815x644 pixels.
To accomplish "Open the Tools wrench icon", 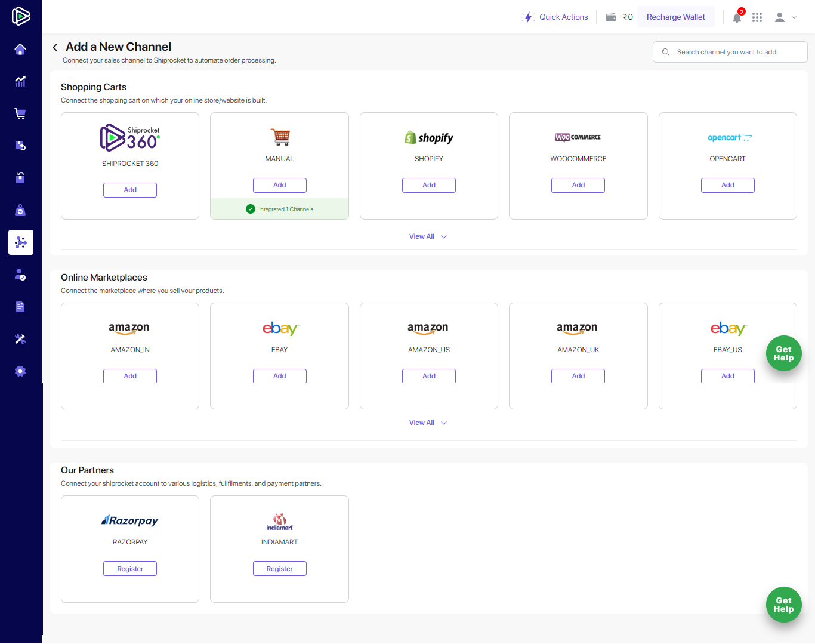I will (x=20, y=338).
